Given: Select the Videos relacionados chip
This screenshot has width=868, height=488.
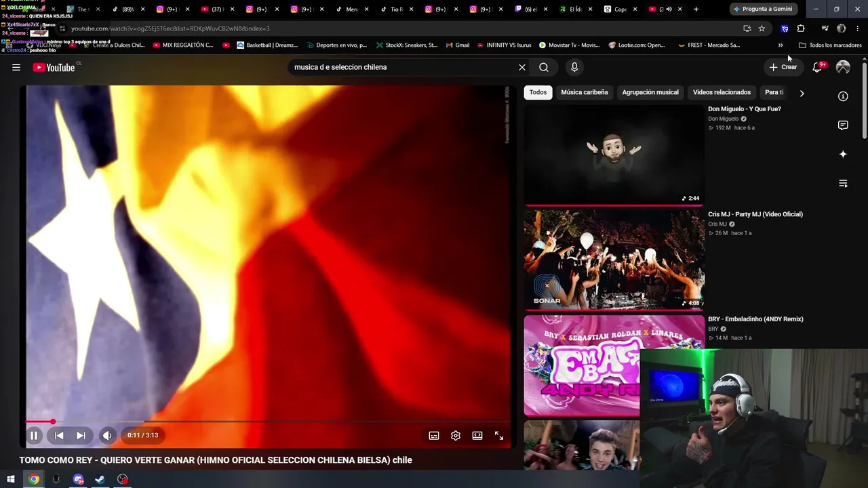Looking at the screenshot, I should (x=722, y=92).
